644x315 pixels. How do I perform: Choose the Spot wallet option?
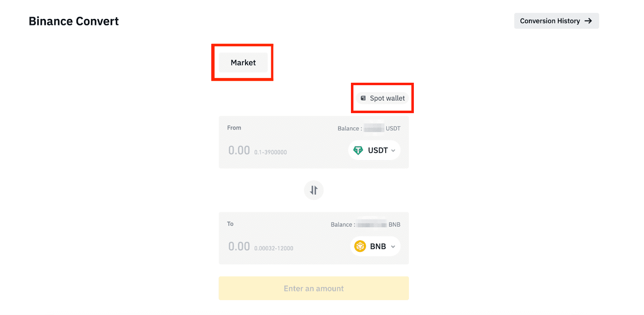pyautogui.click(x=383, y=98)
